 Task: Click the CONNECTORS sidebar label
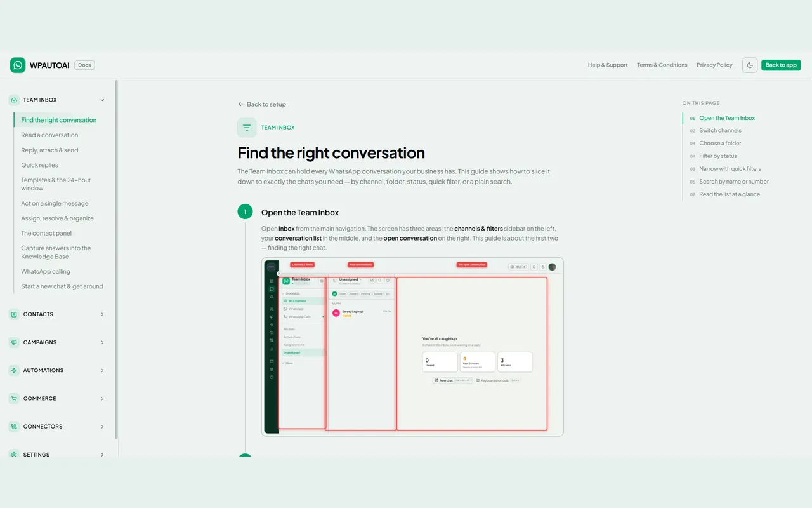click(43, 426)
